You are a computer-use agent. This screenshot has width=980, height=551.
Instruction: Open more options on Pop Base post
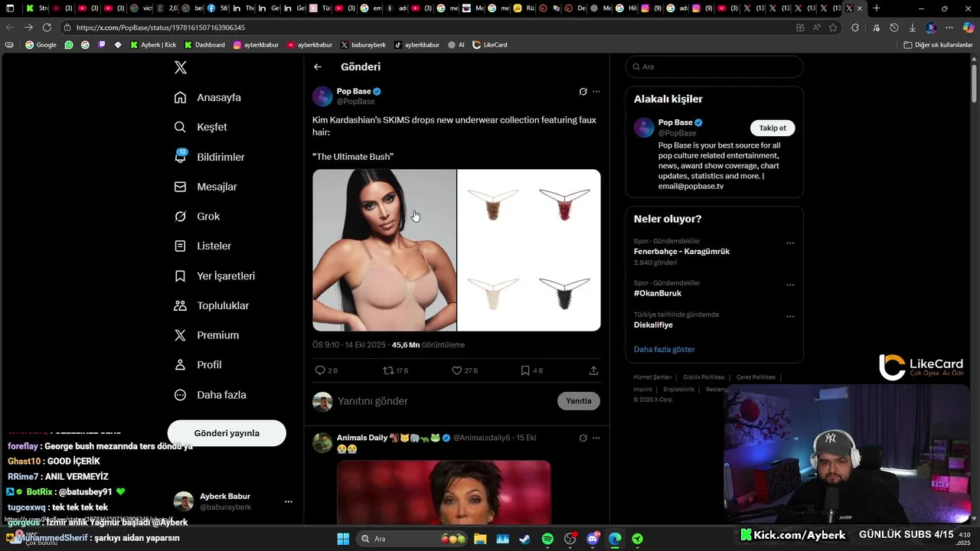click(596, 92)
